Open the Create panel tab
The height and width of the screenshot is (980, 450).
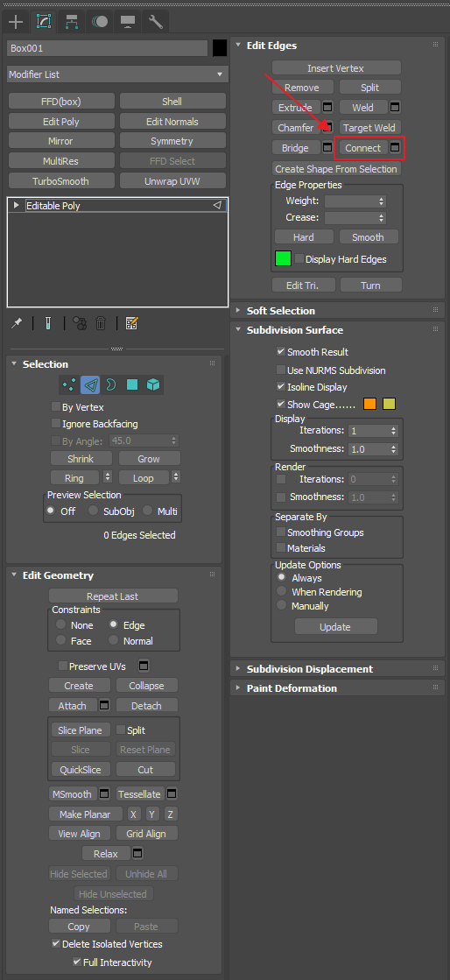15,22
